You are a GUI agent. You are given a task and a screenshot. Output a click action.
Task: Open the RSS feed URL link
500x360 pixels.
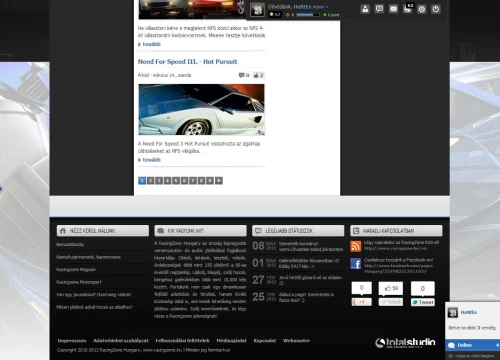(396, 248)
